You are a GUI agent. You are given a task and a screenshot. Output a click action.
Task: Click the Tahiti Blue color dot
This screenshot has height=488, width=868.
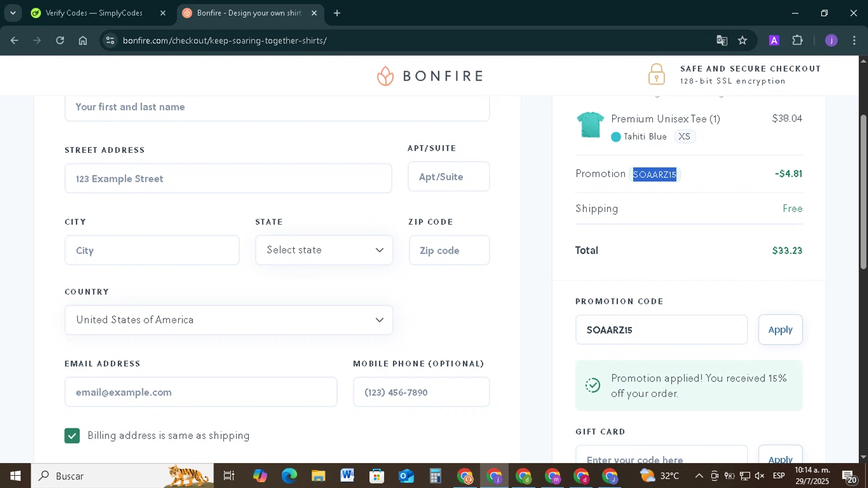(616, 137)
